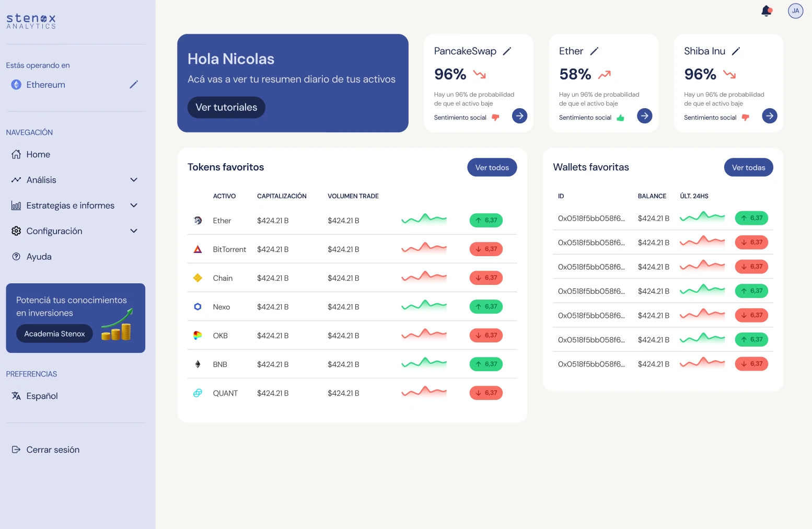
Task: Click the OKB row red 6,37 badge
Action: (486, 335)
